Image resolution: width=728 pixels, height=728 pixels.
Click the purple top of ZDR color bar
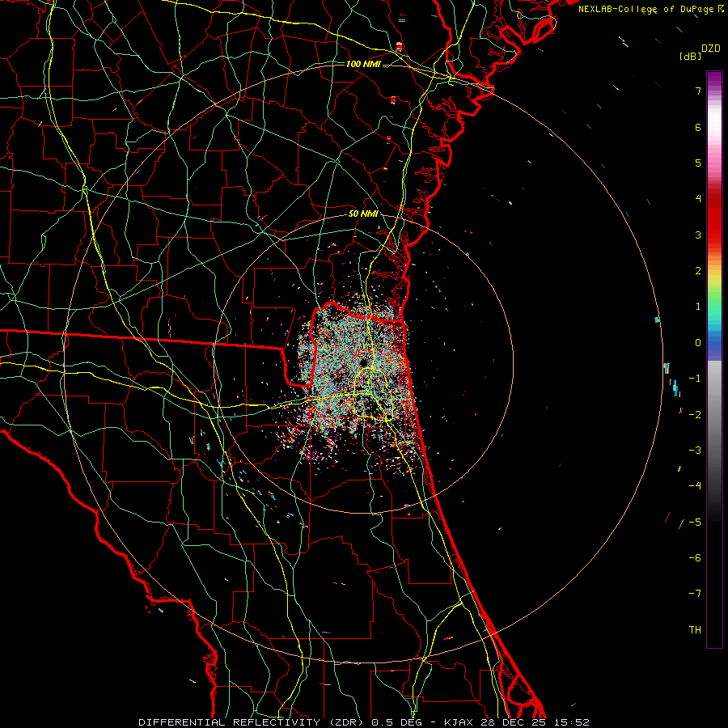(714, 79)
